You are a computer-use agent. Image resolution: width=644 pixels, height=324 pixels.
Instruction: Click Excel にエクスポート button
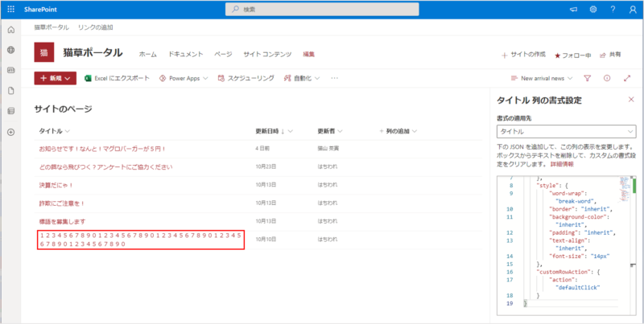[117, 79]
